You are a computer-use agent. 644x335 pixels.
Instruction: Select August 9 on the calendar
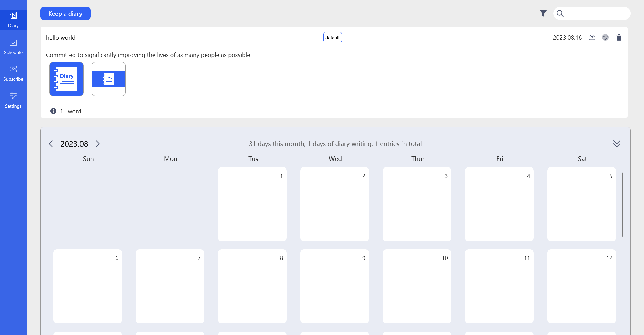pyautogui.click(x=334, y=286)
